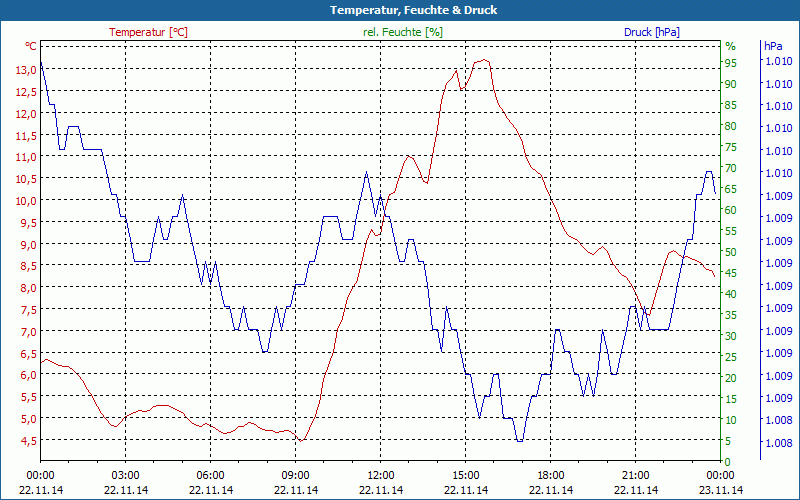Click the '00:00' label above '23.11.14'
800x500 pixels.
click(x=721, y=476)
